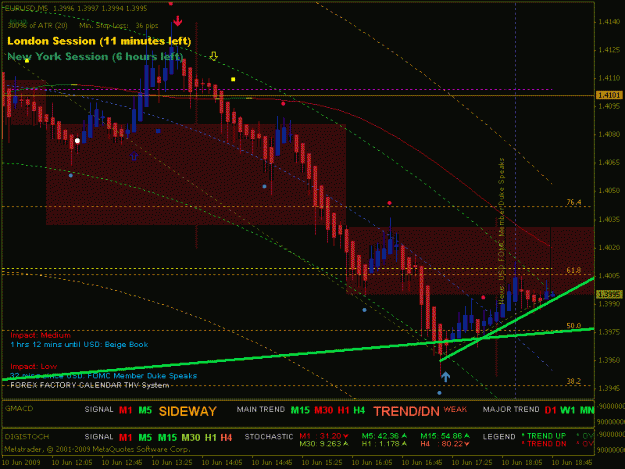Click the MAJOR TREND label

[x=511, y=410]
